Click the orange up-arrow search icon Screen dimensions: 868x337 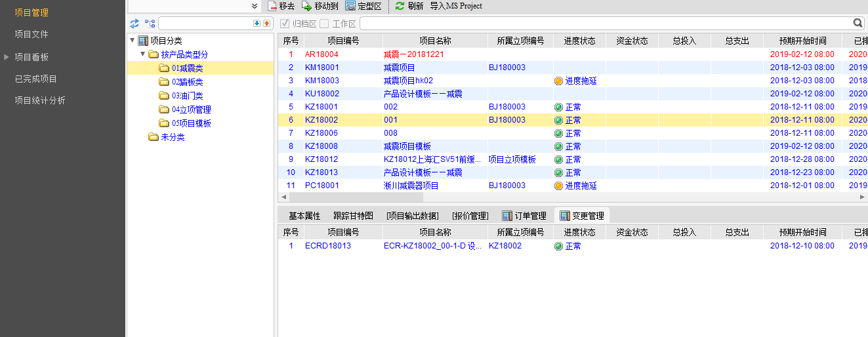266,24
